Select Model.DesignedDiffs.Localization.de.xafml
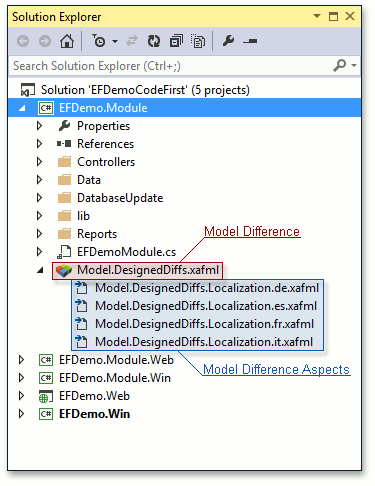The width and height of the screenshot is (375, 486). [207, 288]
